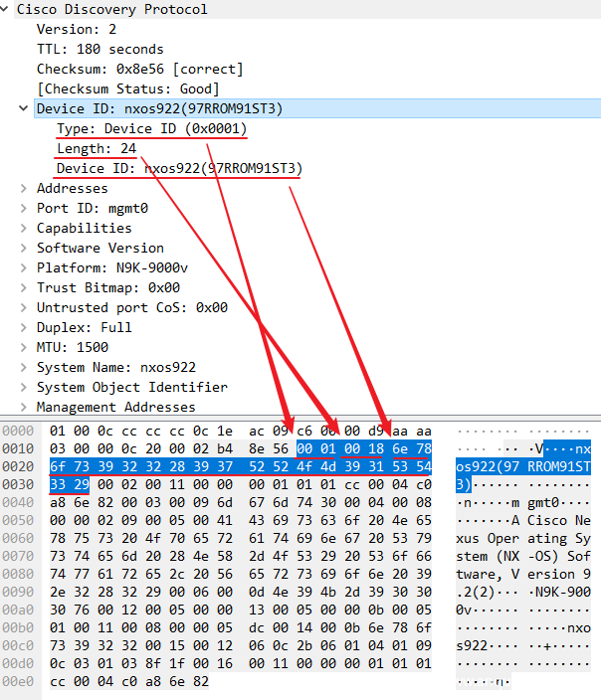Click ASCII text 'RROM91ST' in bytes pane
Screen dimensions: 601x700
(559, 466)
